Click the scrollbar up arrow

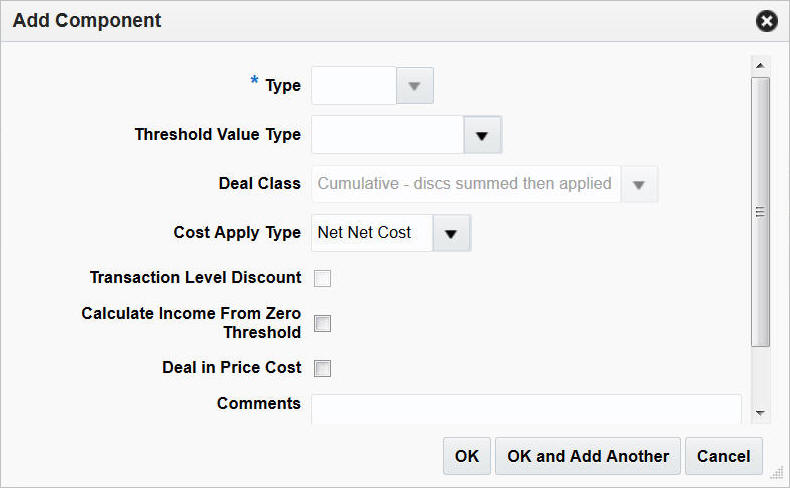click(761, 66)
